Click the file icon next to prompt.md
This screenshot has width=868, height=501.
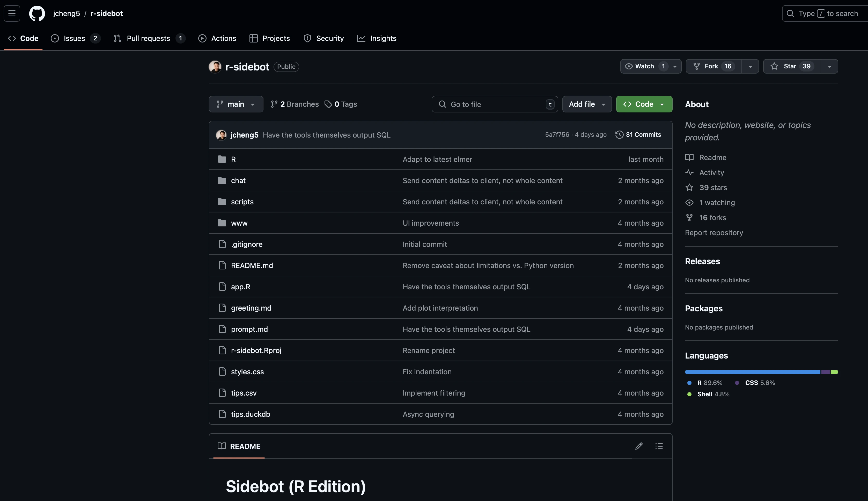click(222, 329)
